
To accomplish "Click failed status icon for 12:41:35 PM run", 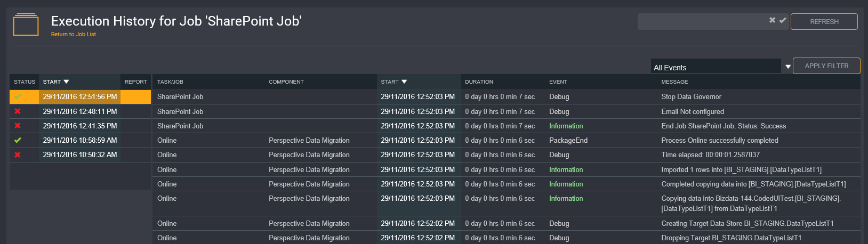I will [18, 126].
